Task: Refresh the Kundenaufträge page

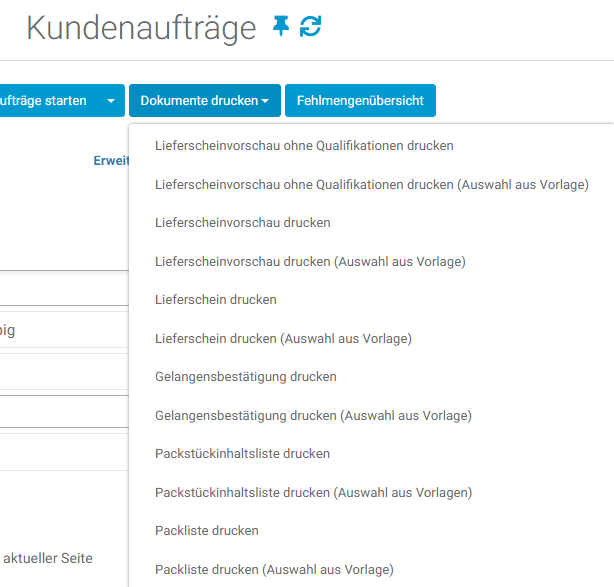Action: [311, 28]
